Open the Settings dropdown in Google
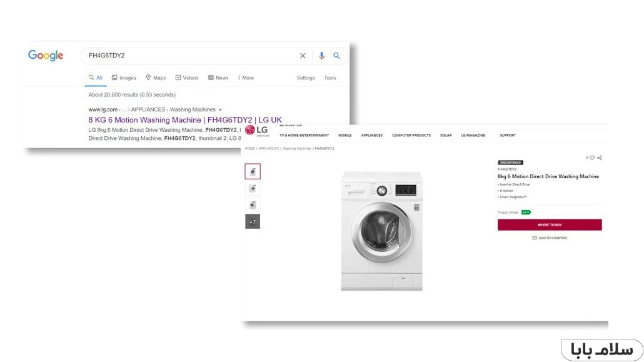Screen dimensions: 644x362 (x=306, y=78)
